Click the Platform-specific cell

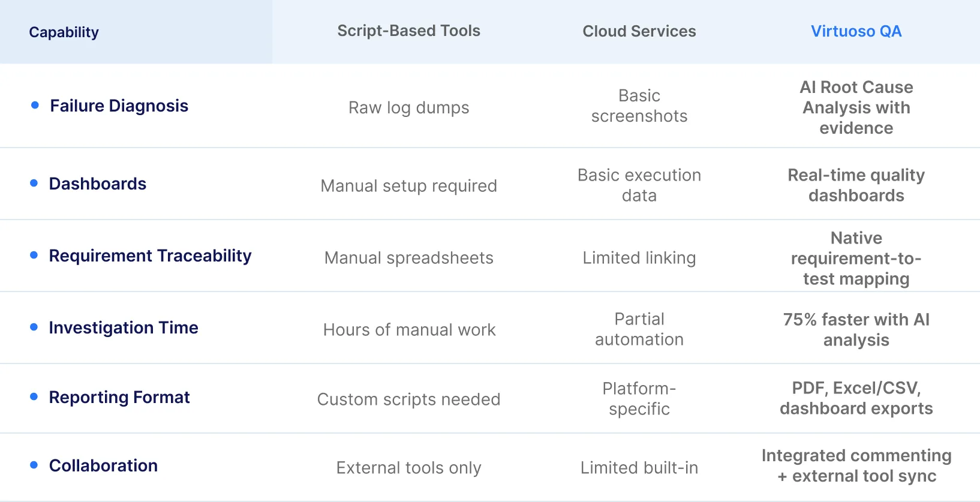pos(639,399)
